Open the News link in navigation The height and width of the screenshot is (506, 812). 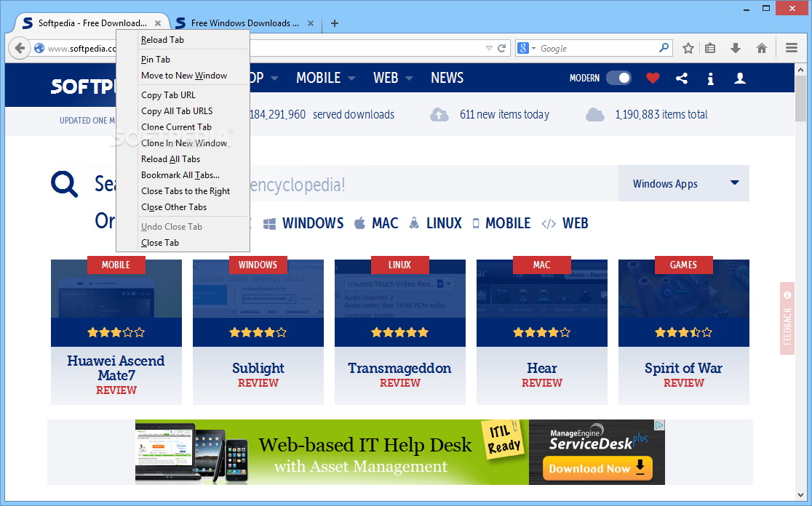click(x=447, y=78)
